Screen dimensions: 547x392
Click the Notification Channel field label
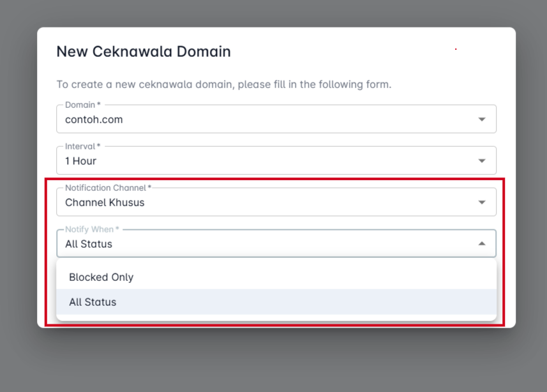tap(108, 188)
